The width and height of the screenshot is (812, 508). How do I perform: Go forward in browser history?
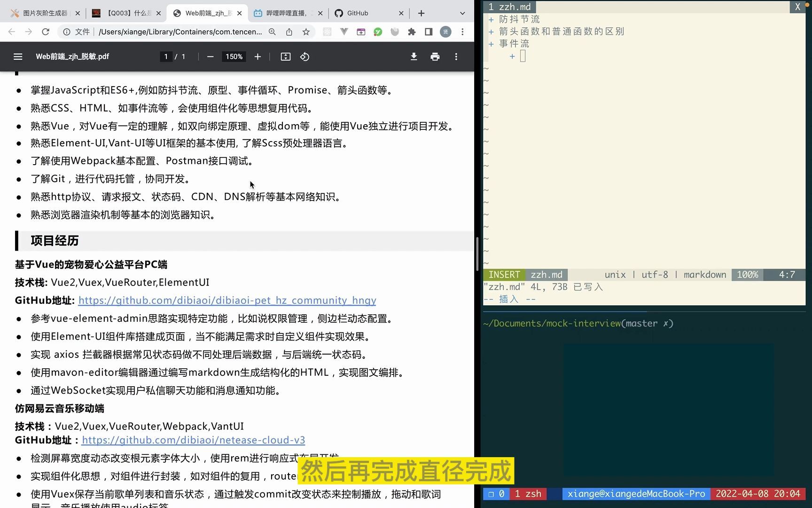pos(29,32)
